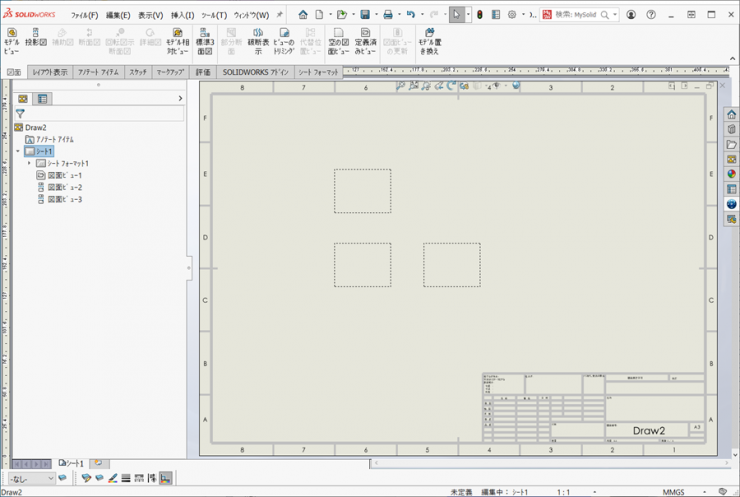Toggle the pinned menu bar pushpin
The height and width of the screenshot is (497, 740).
coord(279,15)
